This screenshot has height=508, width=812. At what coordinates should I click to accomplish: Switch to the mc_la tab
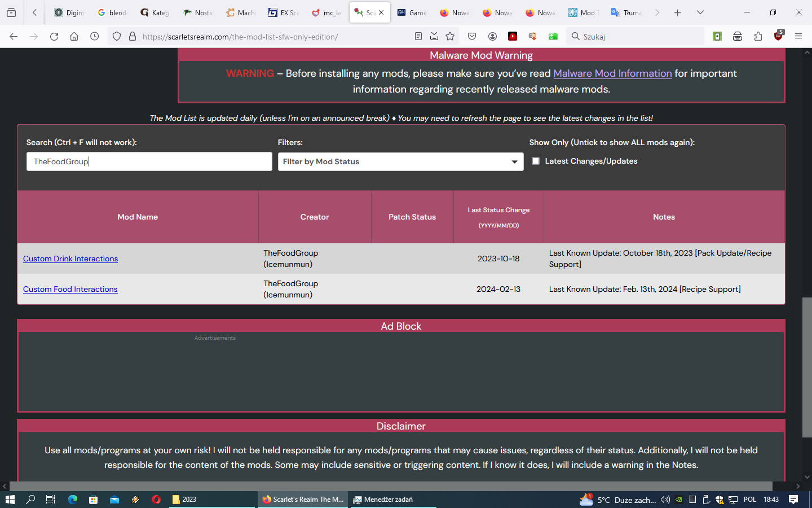point(326,12)
